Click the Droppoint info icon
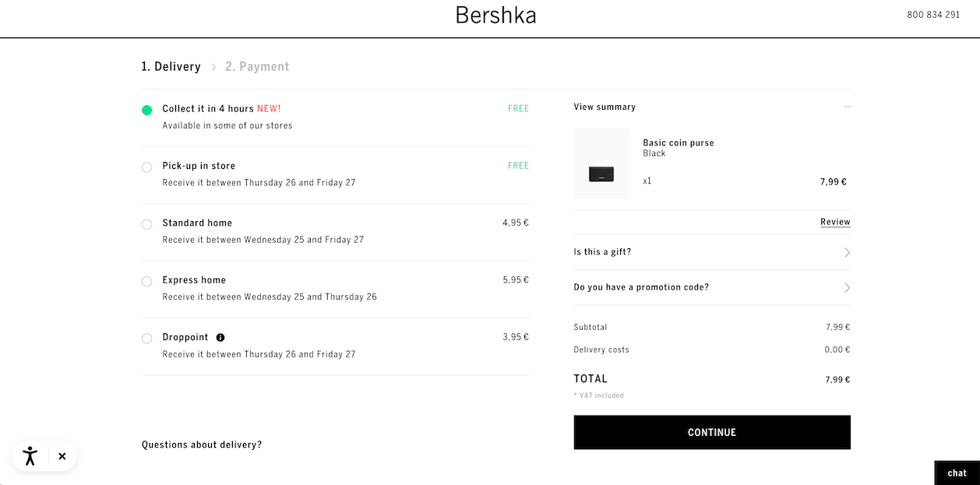980x485 pixels. [220, 338]
